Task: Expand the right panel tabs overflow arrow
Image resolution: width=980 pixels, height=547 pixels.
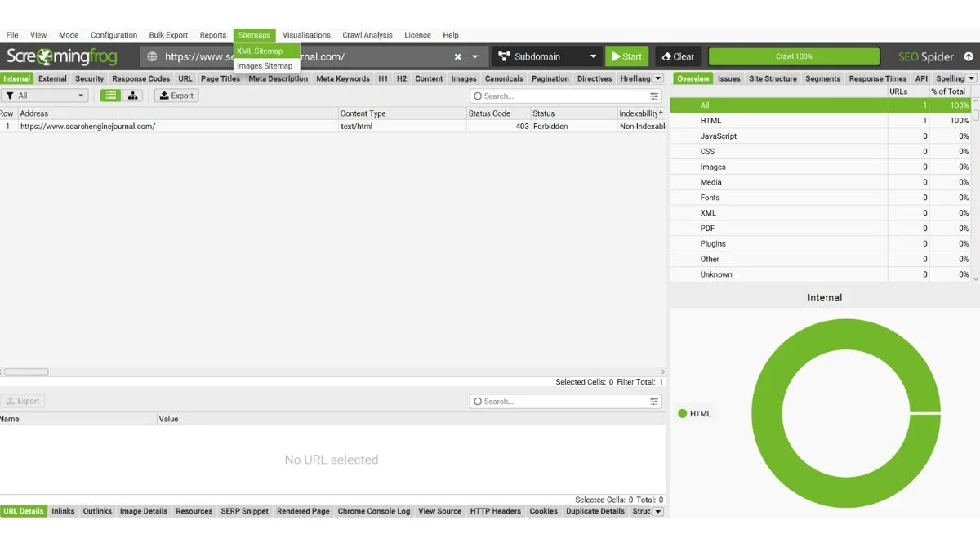Action: pos(972,78)
